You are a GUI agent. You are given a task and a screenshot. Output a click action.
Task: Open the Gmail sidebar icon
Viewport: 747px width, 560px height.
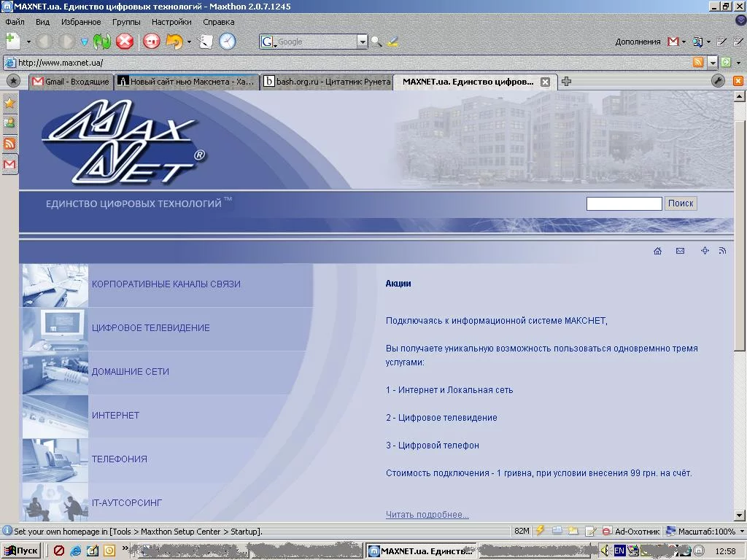click(9, 164)
